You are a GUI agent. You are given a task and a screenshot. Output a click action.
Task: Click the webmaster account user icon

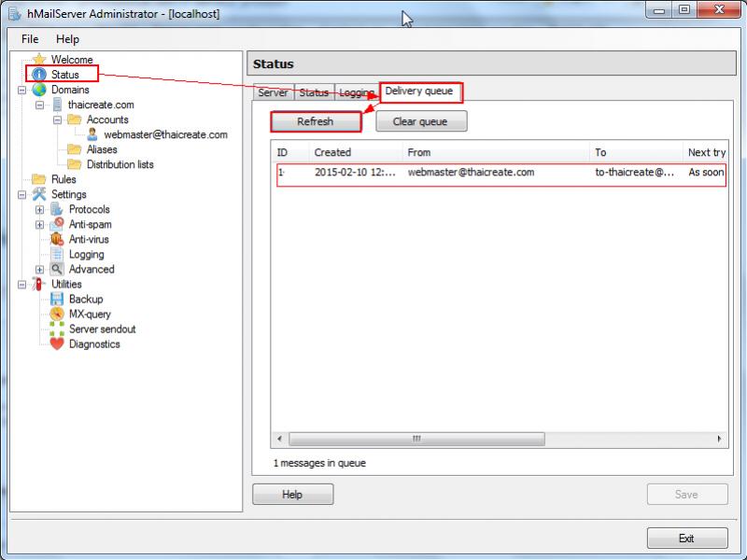[x=92, y=134]
